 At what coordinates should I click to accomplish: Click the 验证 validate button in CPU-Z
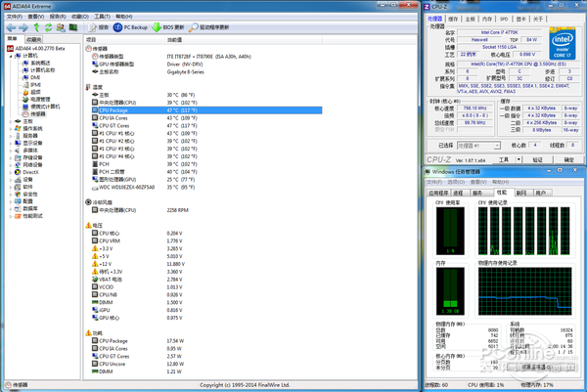(x=537, y=158)
